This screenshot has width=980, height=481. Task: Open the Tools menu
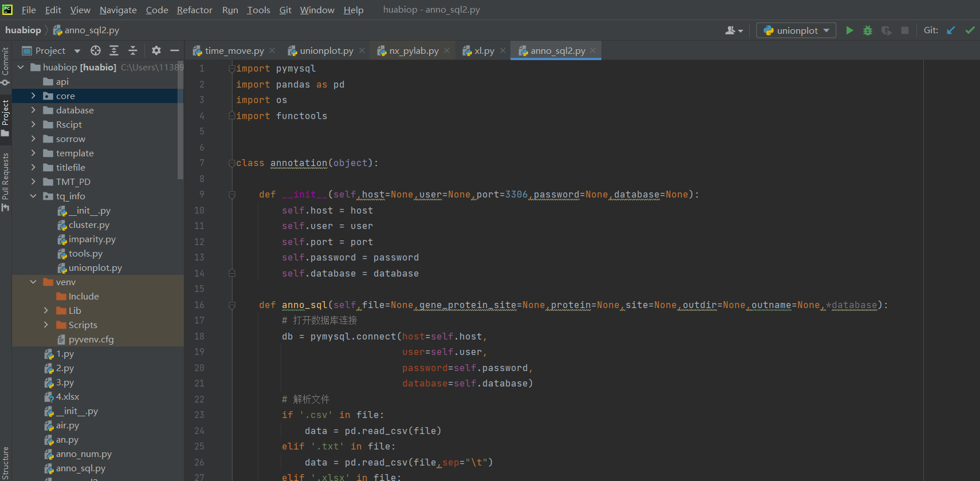(258, 10)
